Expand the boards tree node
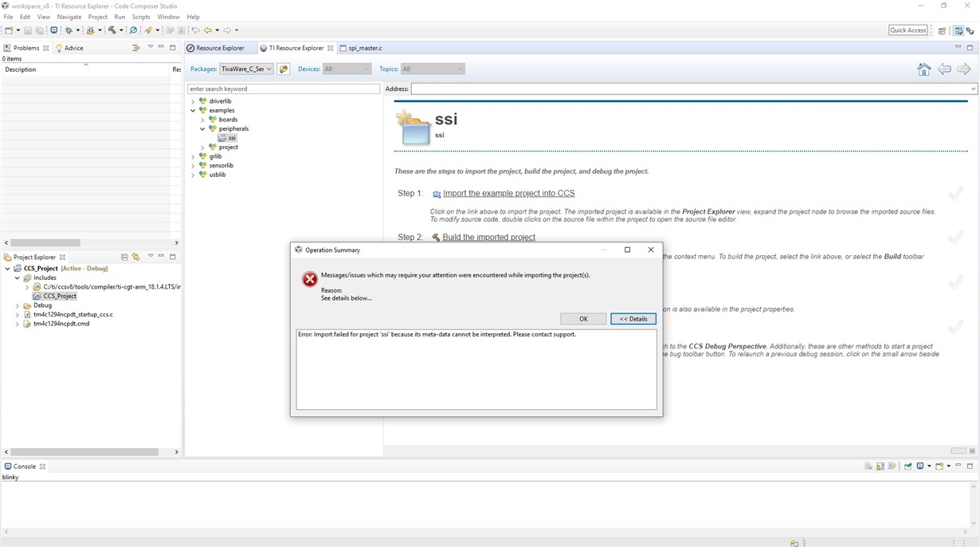This screenshot has height=547, width=980. click(x=202, y=120)
